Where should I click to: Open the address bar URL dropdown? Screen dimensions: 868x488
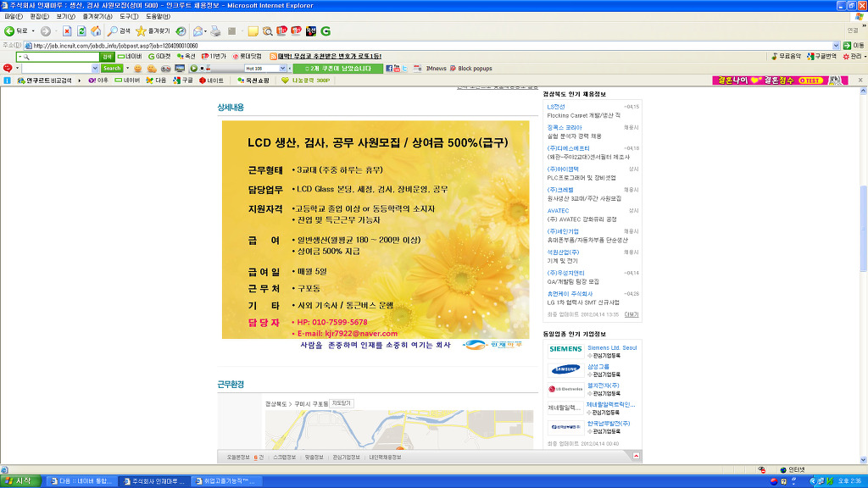tap(836, 46)
